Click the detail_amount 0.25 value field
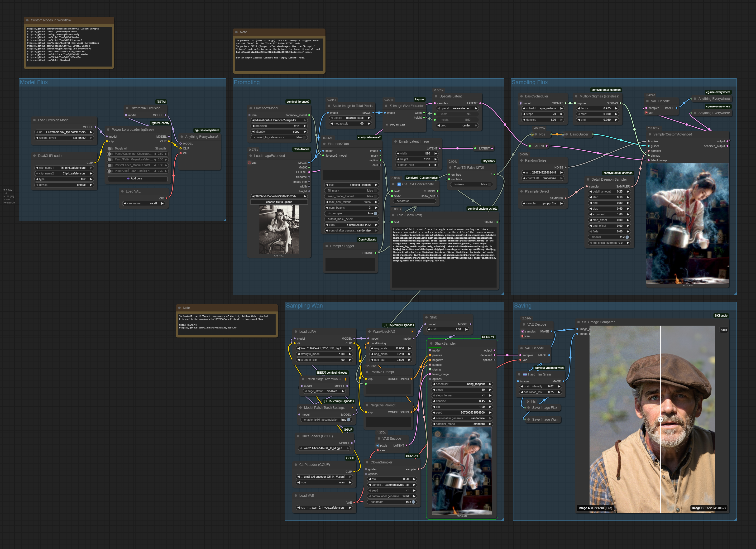The height and width of the screenshot is (549, 756). (x=610, y=192)
